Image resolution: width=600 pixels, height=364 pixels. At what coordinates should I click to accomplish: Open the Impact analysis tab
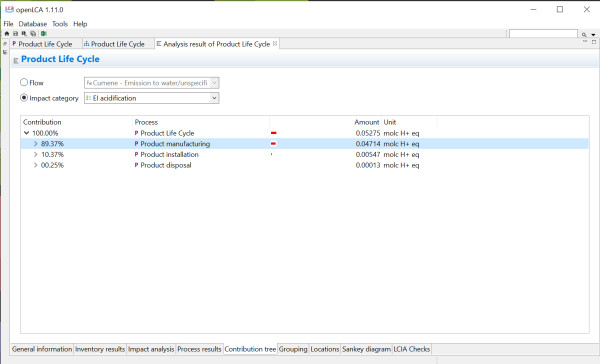(x=151, y=349)
